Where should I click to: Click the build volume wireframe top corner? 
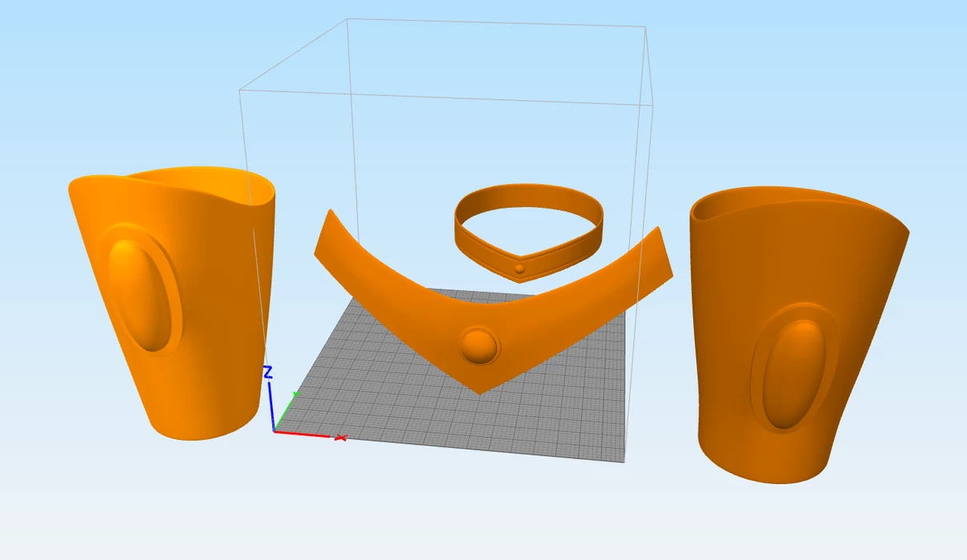pos(646,27)
